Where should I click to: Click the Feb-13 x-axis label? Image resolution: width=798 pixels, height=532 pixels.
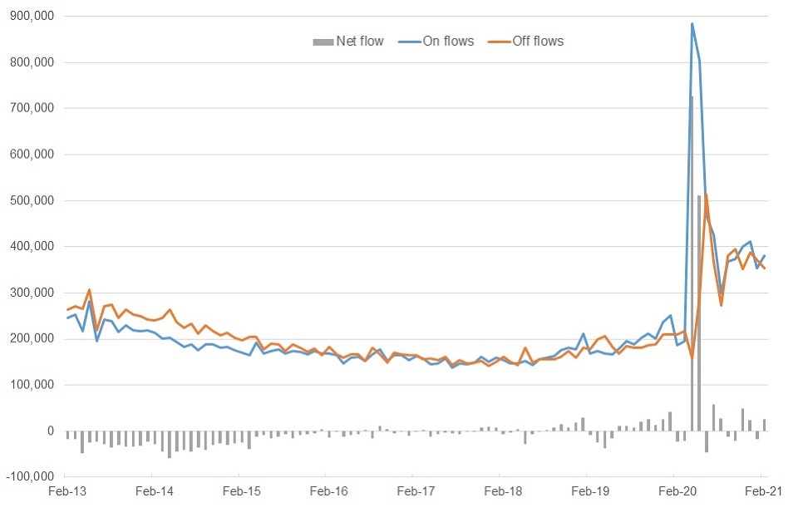coord(66,492)
